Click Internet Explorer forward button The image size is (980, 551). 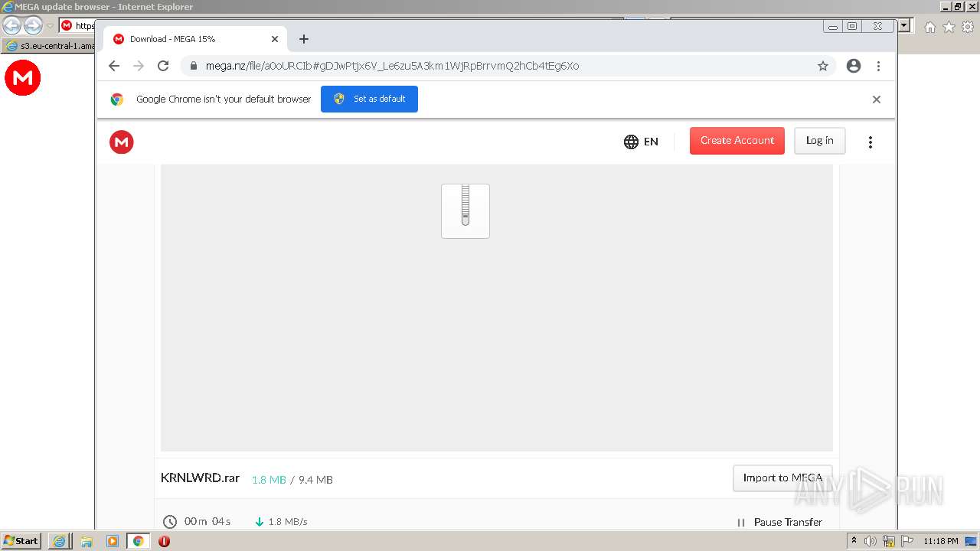(33, 25)
